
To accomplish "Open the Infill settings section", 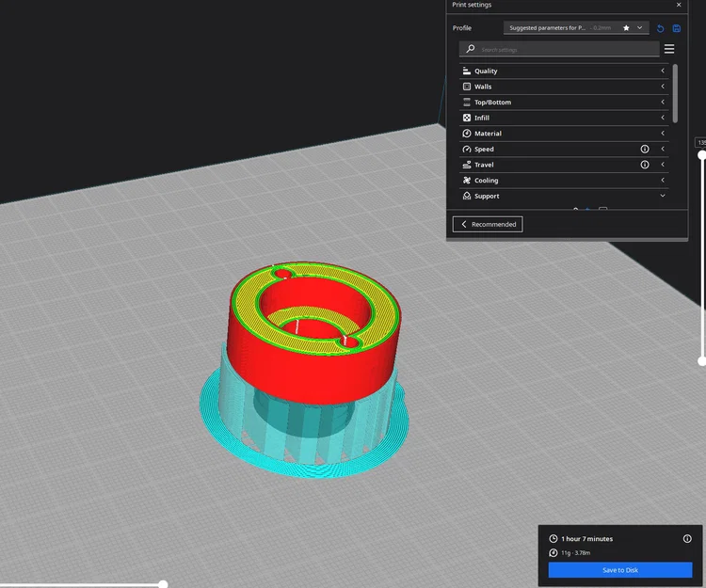I will click(564, 118).
